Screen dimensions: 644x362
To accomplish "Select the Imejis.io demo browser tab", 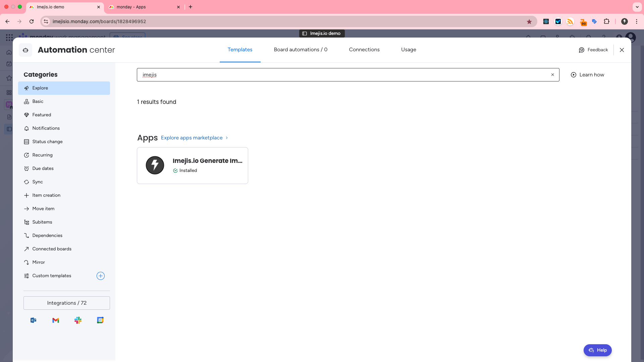I will click(64, 7).
